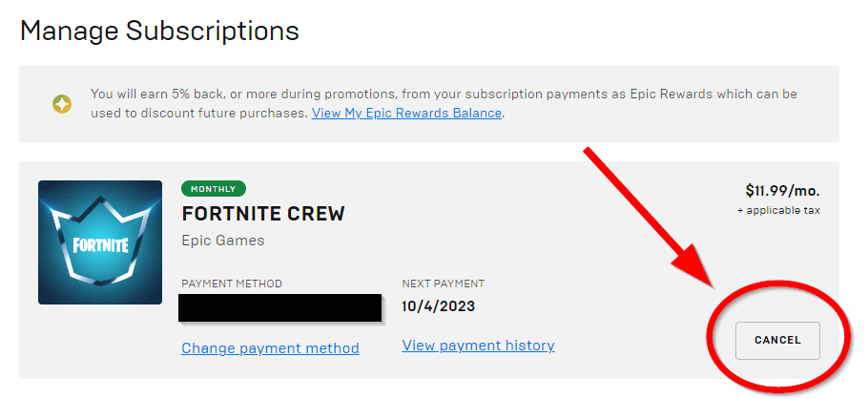Click the Epic Rewards 5% back info text
Image resolution: width=868 pixels, height=399 pixels.
tap(444, 104)
